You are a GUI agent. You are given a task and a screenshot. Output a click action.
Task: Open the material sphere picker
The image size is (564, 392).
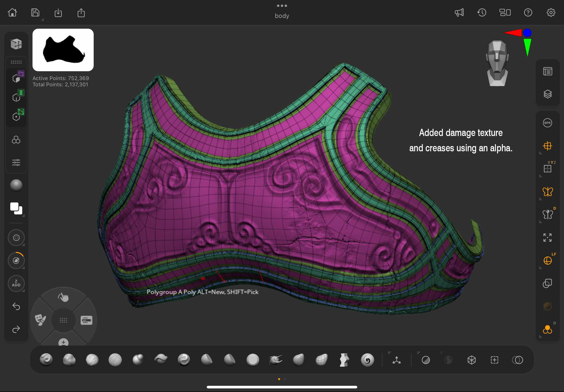coord(16,185)
